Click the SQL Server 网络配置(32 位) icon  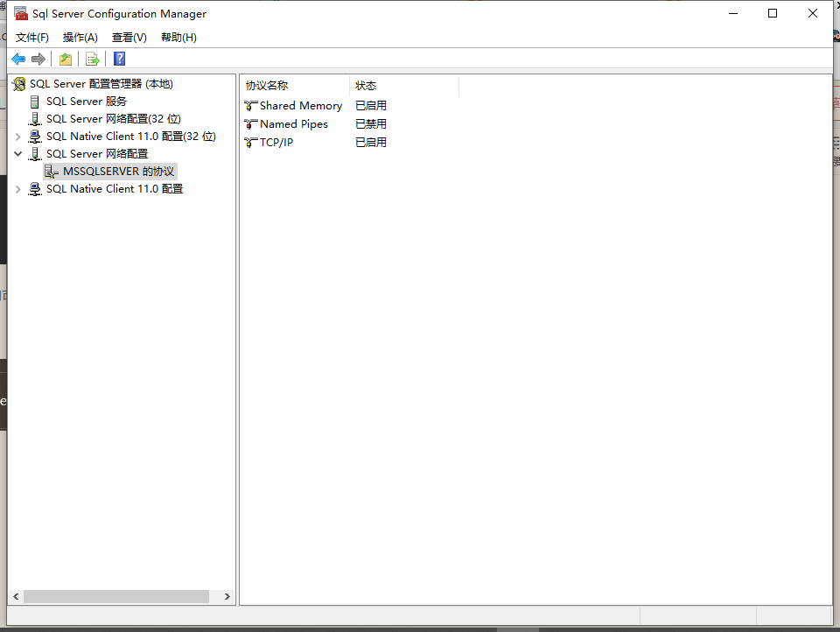pyautogui.click(x=35, y=119)
